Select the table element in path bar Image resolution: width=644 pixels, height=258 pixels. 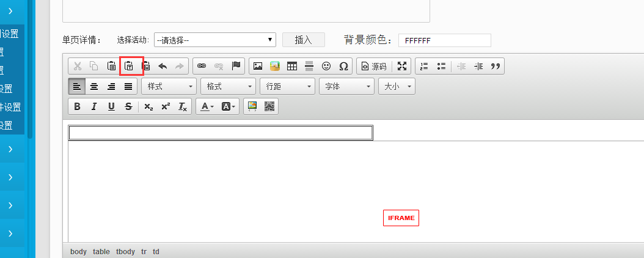point(101,251)
